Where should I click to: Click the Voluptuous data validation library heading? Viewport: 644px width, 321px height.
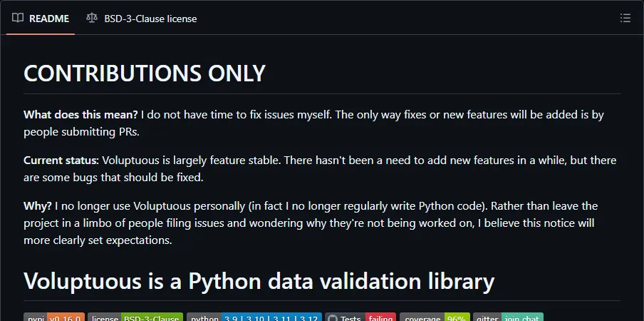(259, 281)
